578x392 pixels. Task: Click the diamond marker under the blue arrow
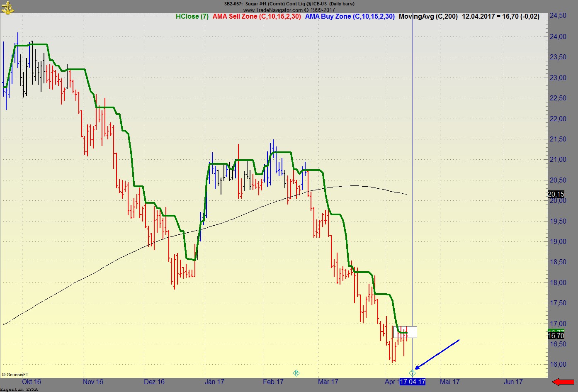pyautogui.click(x=412, y=373)
